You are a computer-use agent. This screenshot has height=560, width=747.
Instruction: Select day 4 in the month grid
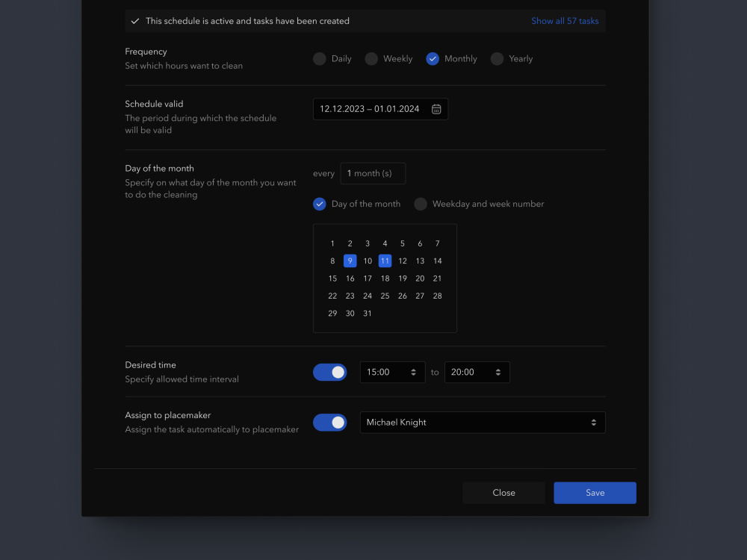[385, 243]
